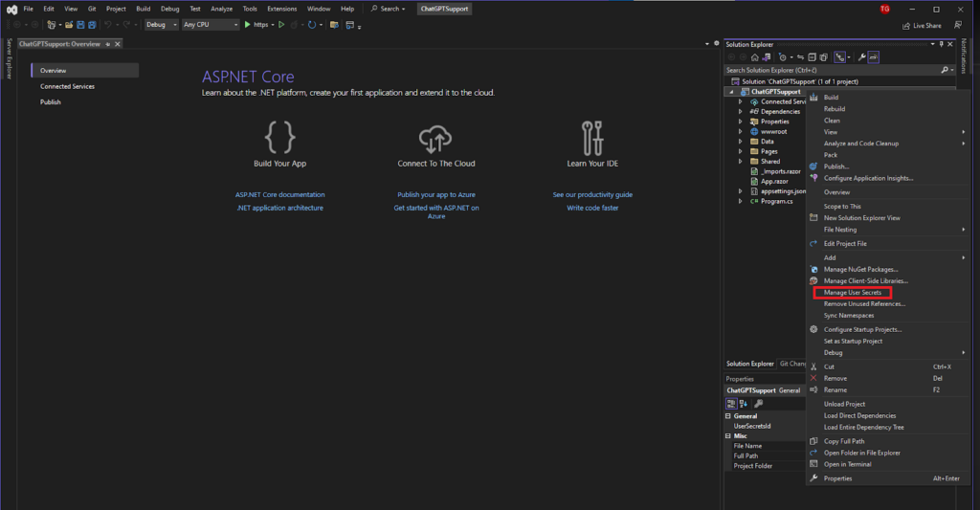Click See our productivity guide link
This screenshot has width=980, height=510.
(x=592, y=195)
